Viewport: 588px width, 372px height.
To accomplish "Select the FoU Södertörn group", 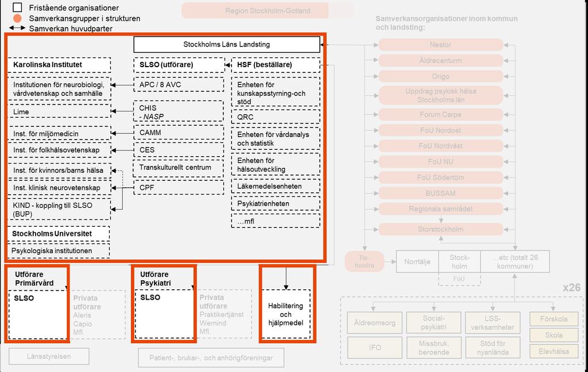I will [440, 177].
